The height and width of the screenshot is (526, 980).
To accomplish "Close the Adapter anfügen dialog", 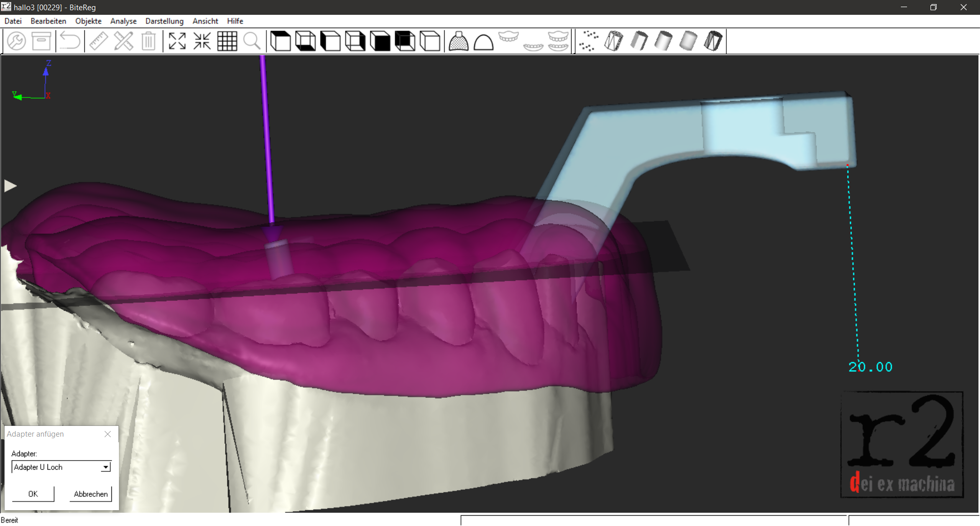I will tap(108, 434).
